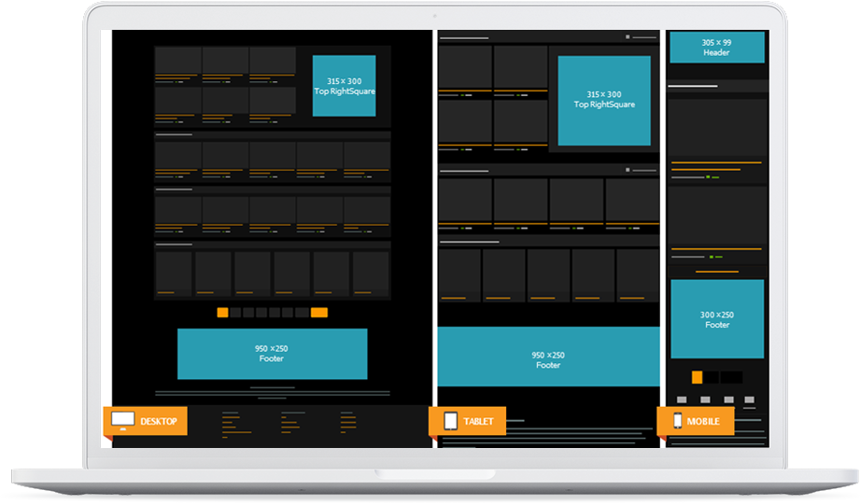861x504 pixels.
Task: Click the 300×250 Footer ad in mobile layout
Action: 717,319
